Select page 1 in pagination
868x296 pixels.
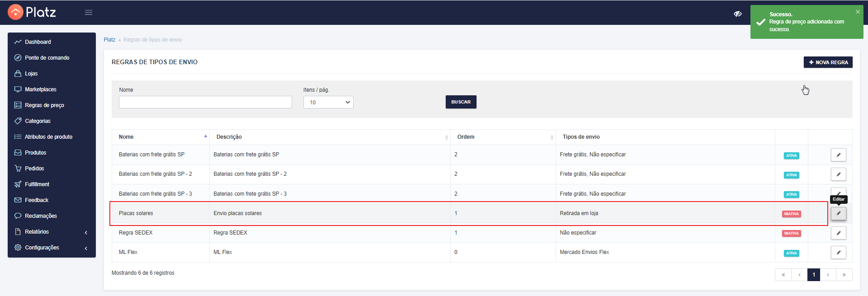click(814, 275)
